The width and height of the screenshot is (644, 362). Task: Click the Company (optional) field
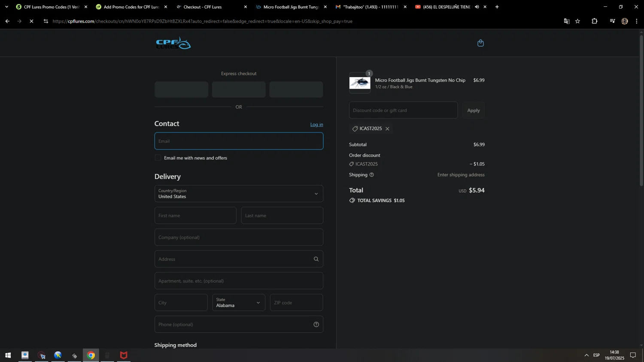239,237
